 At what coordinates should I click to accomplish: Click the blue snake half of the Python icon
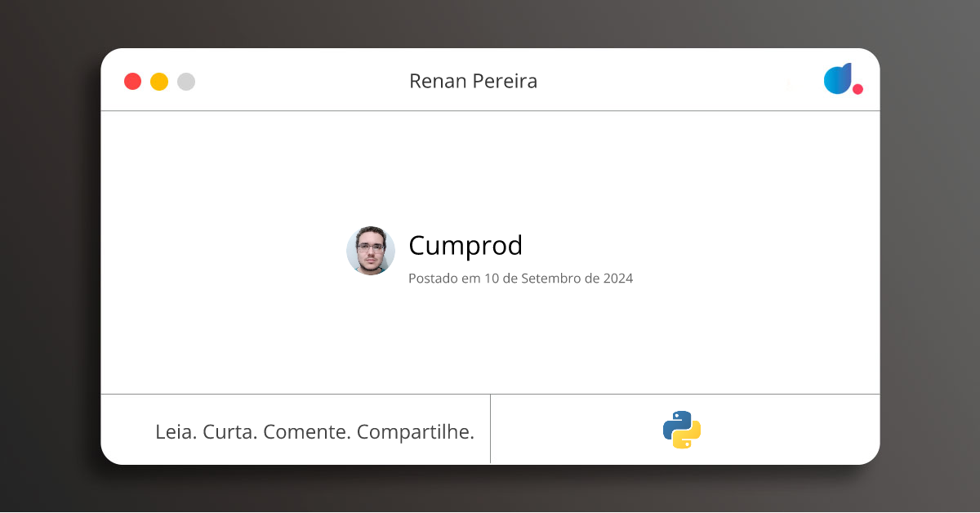[x=675, y=422]
